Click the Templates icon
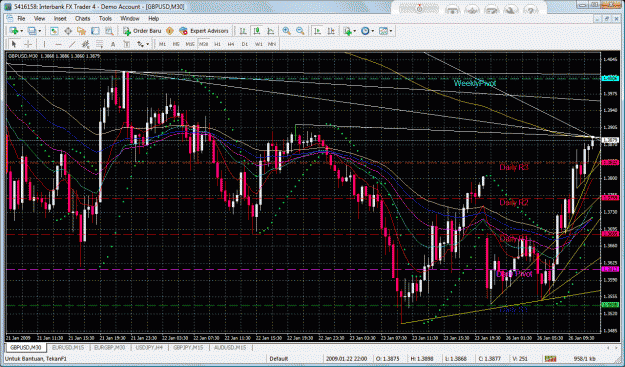 click(383, 31)
